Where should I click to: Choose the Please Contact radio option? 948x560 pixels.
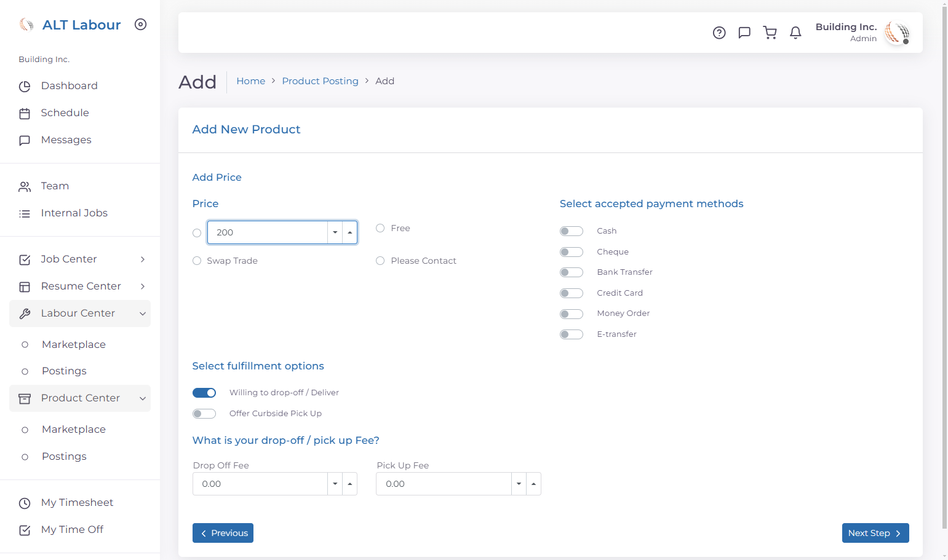click(x=380, y=261)
